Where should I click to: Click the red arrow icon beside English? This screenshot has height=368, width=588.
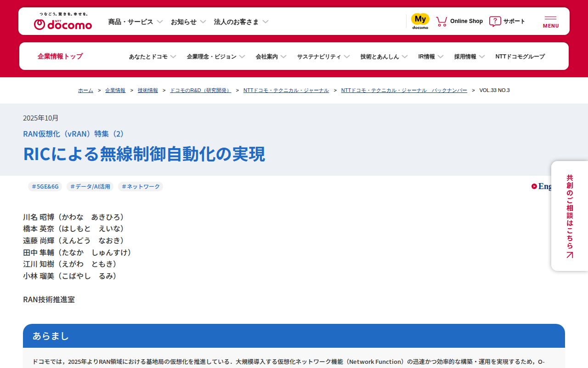(x=534, y=186)
